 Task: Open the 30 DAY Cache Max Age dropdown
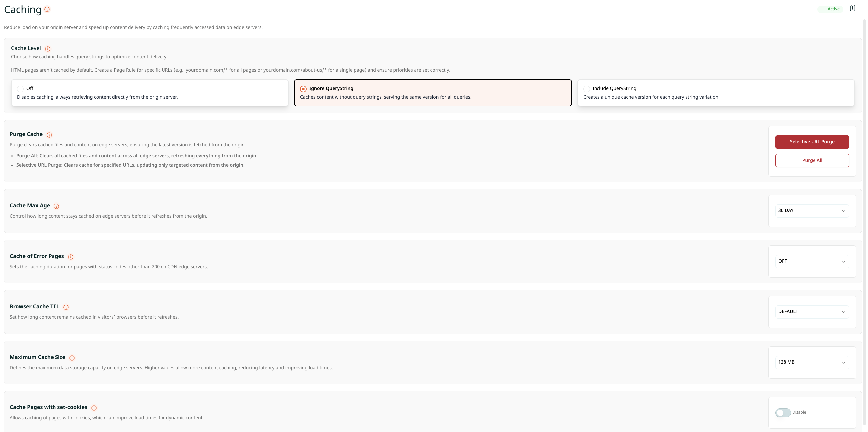(x=812, y=211)
